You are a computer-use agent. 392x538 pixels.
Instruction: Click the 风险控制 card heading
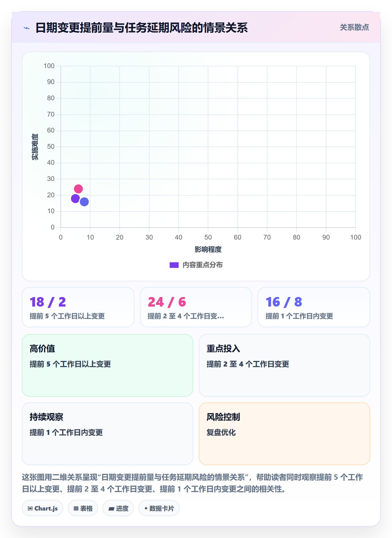click(223, 417)
